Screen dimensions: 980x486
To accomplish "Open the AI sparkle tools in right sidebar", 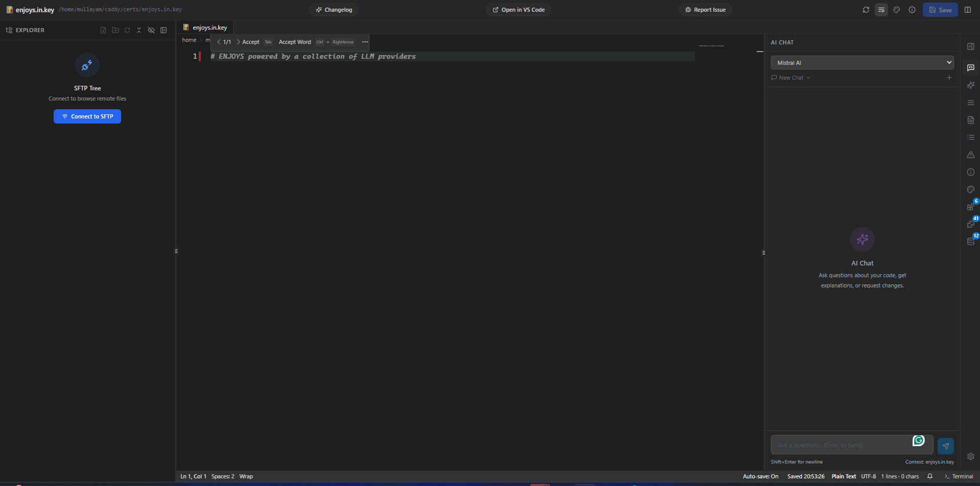I will (971, 85).
